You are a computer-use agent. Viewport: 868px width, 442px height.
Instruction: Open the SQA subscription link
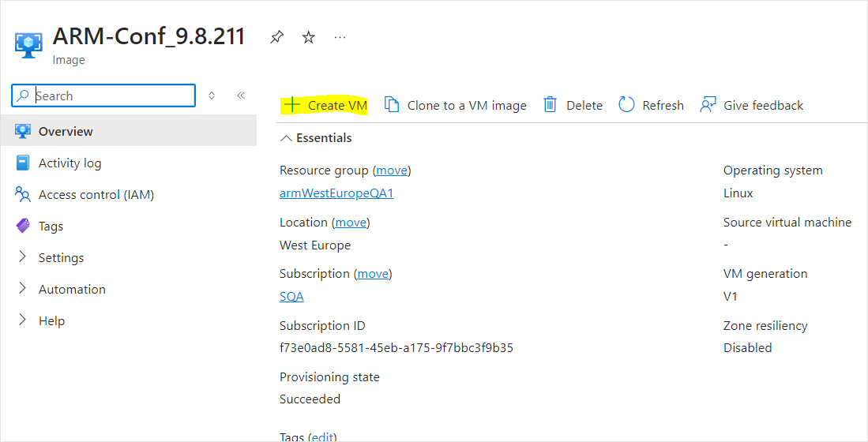click(x=291, y=297)
